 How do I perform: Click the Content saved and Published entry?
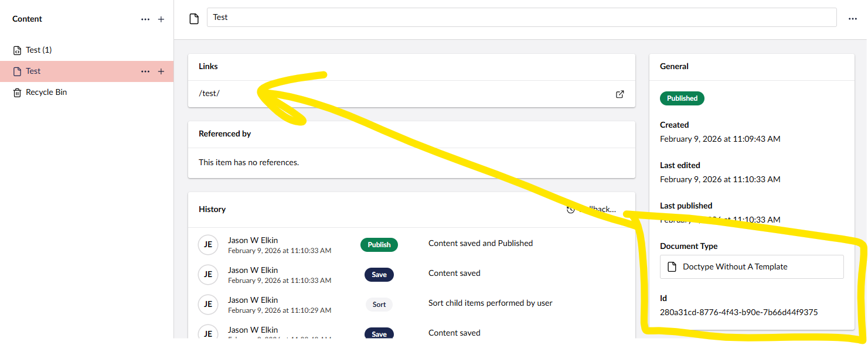[480, 243]
